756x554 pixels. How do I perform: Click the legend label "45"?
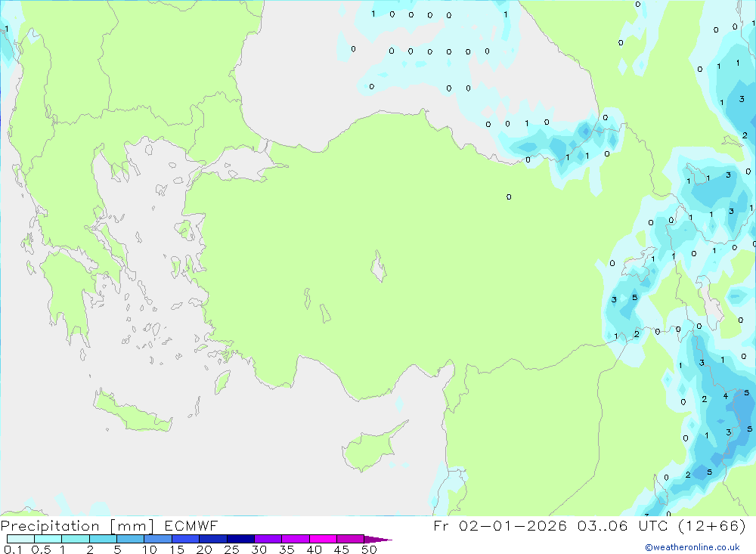[x=342, y=549]
